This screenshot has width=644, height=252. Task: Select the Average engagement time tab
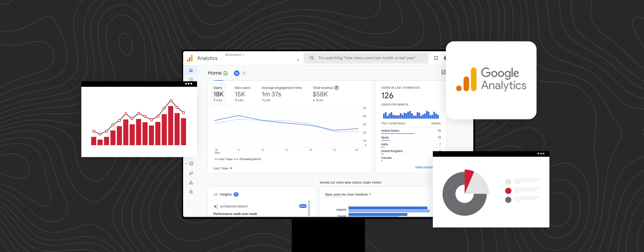tap(282, 94)
